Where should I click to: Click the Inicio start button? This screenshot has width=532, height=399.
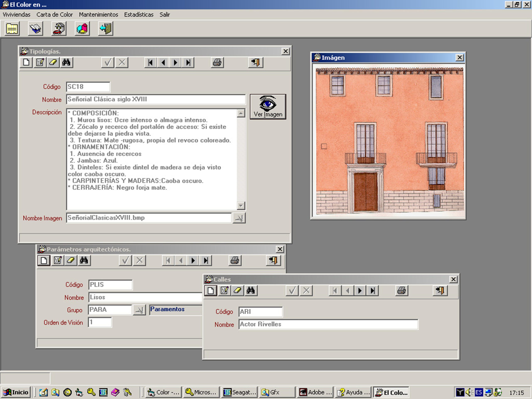16,392
